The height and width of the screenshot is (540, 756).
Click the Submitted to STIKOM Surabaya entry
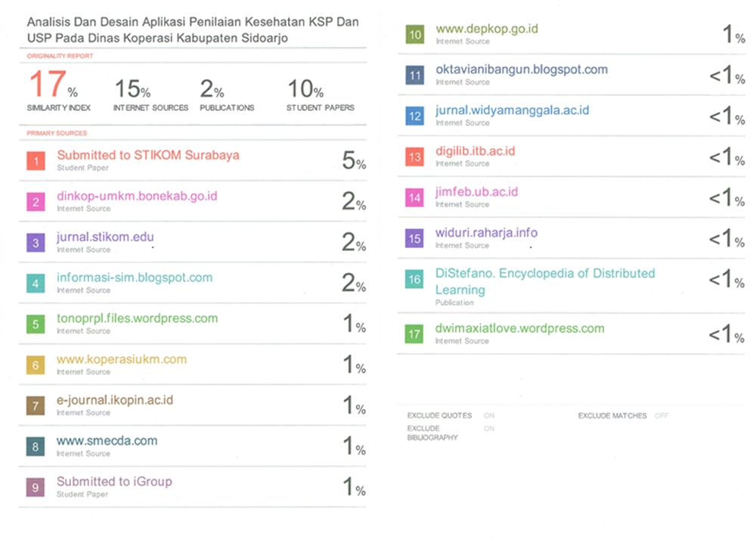(x=147, y=155)
